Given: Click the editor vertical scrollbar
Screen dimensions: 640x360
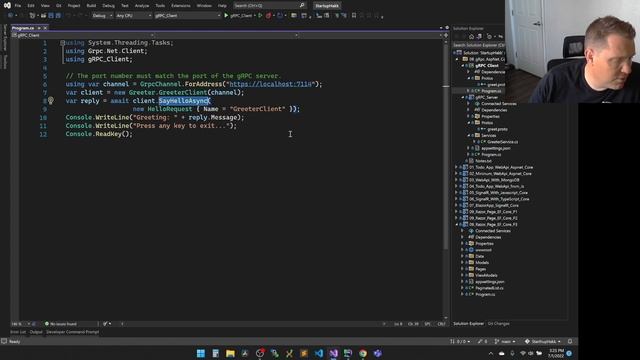Looking at the screenshot, I should [x=446, y=180].
